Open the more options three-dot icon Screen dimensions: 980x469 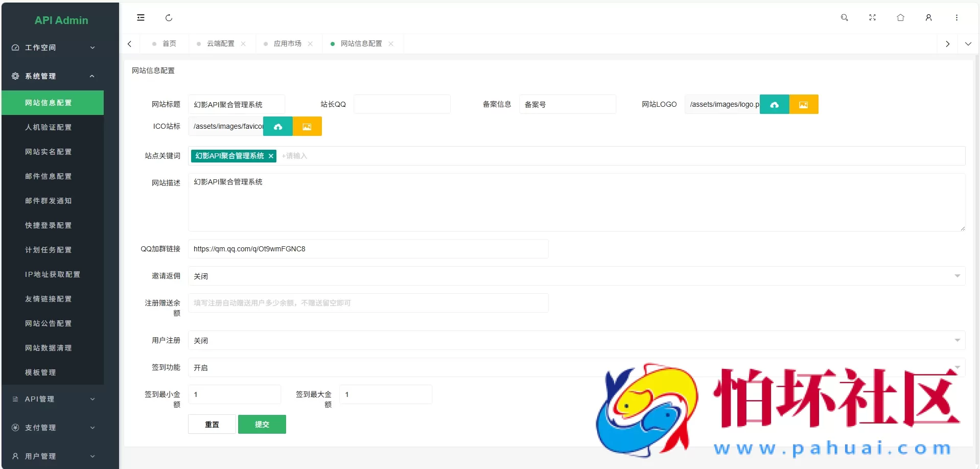pyautogui.click(x=956, y=17)
